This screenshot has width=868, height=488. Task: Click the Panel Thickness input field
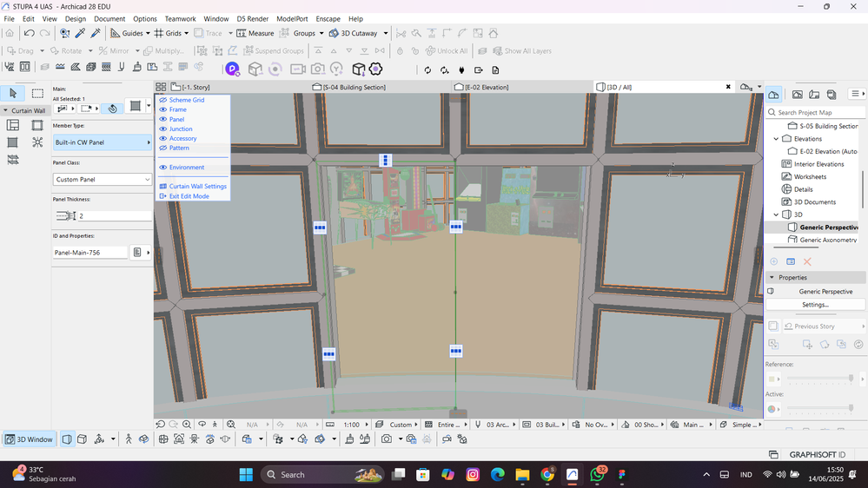click(113, 216)
